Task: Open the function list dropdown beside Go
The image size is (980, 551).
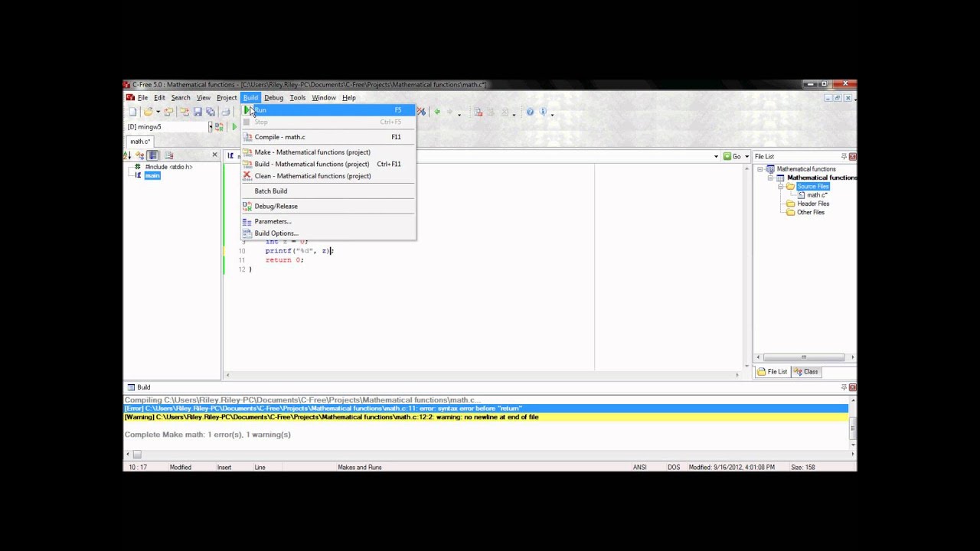Action: tap(716, 157)
